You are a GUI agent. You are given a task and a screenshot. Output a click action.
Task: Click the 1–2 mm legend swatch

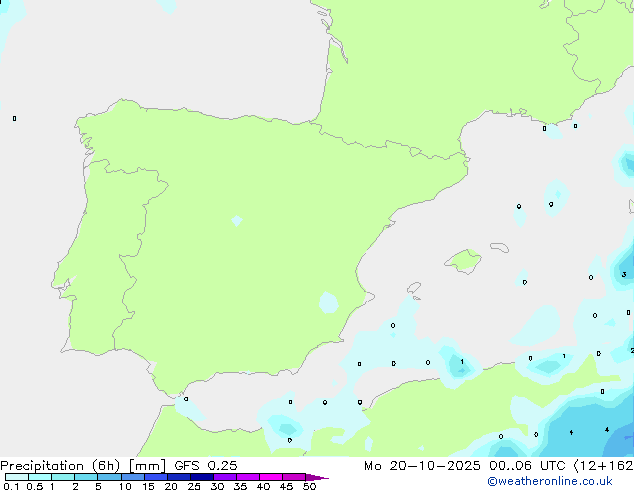pos(63,477)
